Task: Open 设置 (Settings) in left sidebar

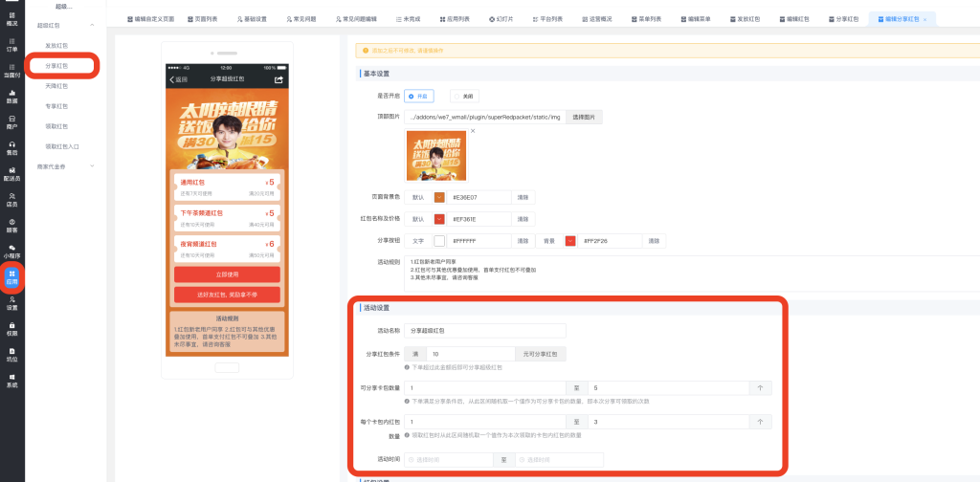Action: tap(11, 303)
